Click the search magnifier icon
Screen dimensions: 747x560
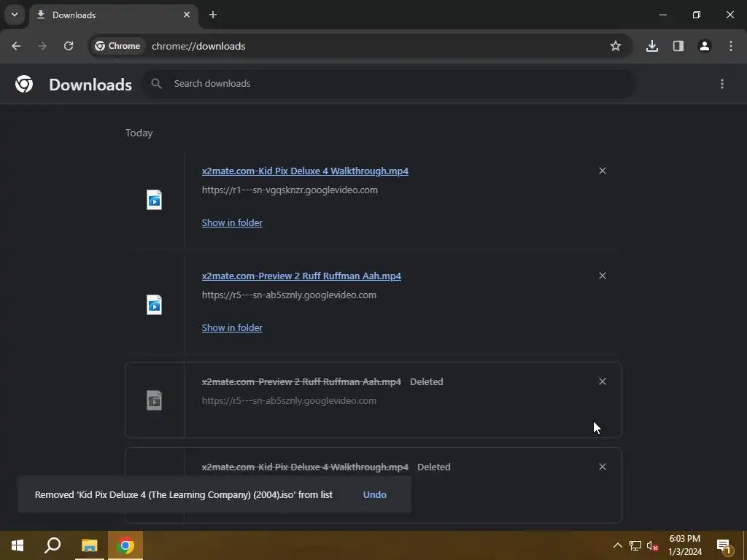point(156,84)
